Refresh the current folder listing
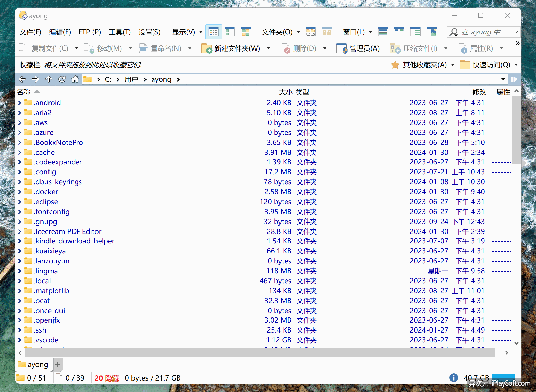Image resolution: width=536 pixels, height=392 pixels. tap(62, 79)
